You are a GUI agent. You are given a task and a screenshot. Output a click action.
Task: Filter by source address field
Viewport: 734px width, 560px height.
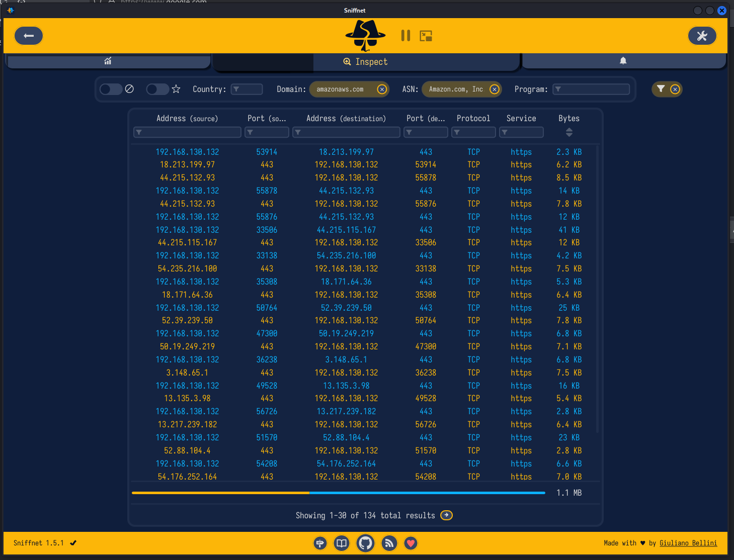coord(187,132)
